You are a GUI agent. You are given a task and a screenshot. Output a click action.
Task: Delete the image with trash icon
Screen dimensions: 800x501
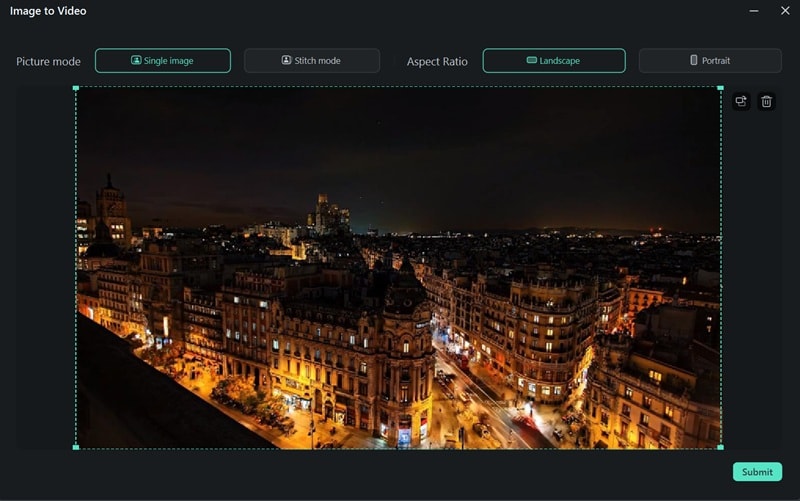766,102
